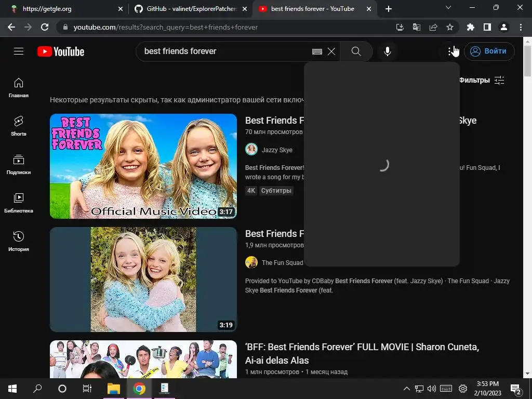The width and height of the screenshot is (532, 399).
Task: Show hidden tray icons chevron
Action: click(406, 389)
